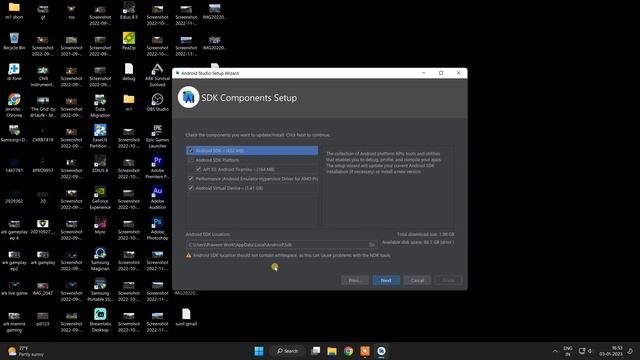This screenshot has width=640, height=360.
Task: Select the EaseUS Partition desktop icon
Action: point(100,137)
